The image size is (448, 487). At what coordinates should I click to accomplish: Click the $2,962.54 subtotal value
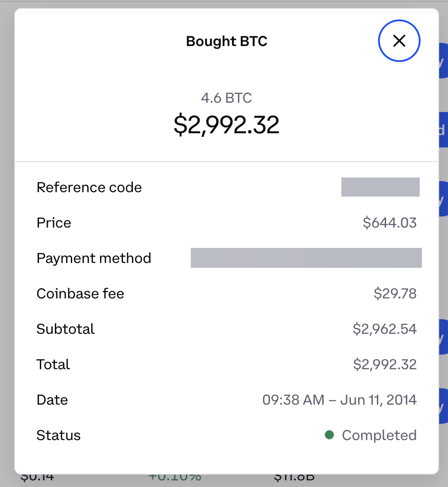(x=385, y=329)
